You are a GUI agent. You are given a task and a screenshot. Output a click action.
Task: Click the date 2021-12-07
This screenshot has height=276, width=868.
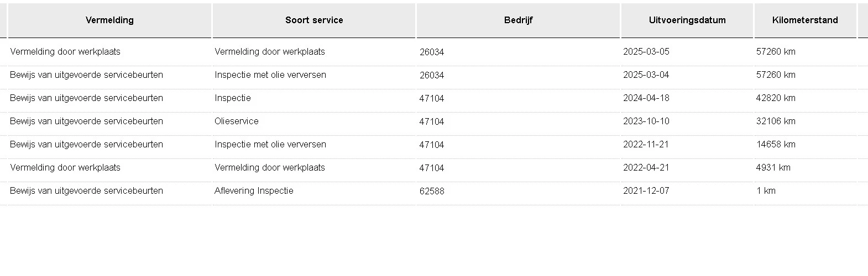pyautogui.click(x=646, y=191)
